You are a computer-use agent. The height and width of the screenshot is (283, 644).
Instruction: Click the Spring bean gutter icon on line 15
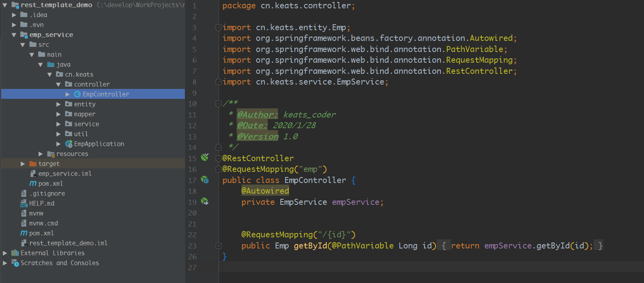pos(205,157)
